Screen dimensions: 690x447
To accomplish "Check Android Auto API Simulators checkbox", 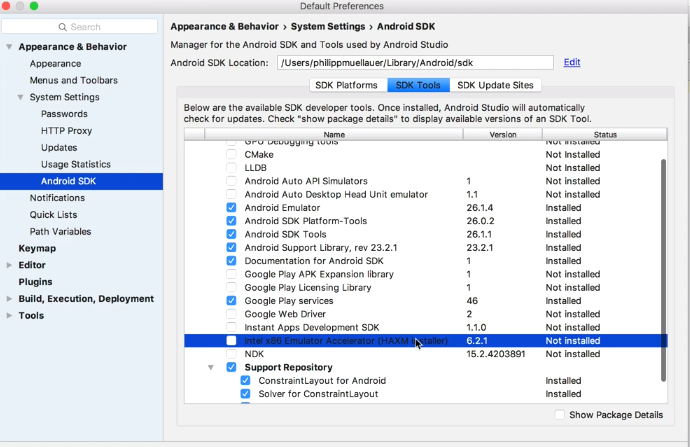I will click(x=231, y=181).
